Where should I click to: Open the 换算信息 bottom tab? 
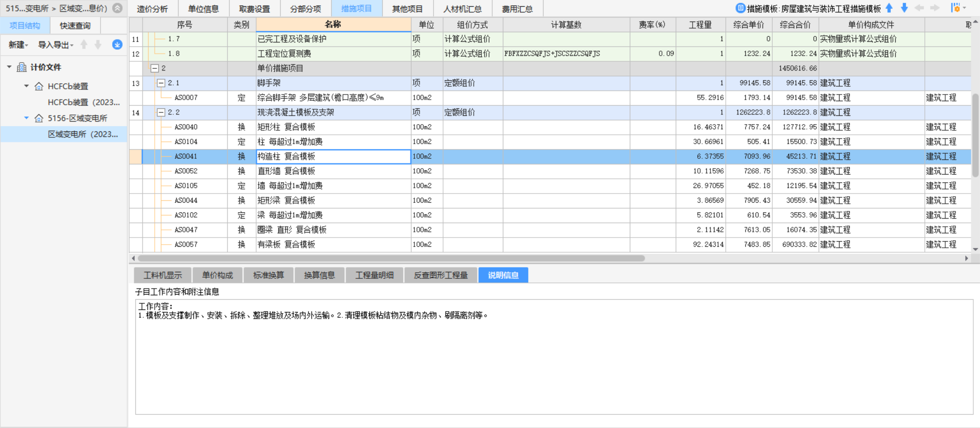tap(320, 275)
